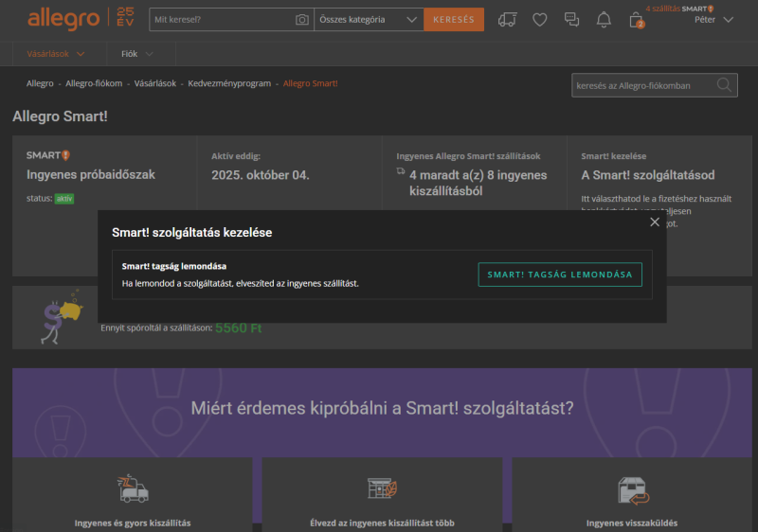
Task: Click the Ingyenes és gyors kiszállítás title
Action: 133,523
